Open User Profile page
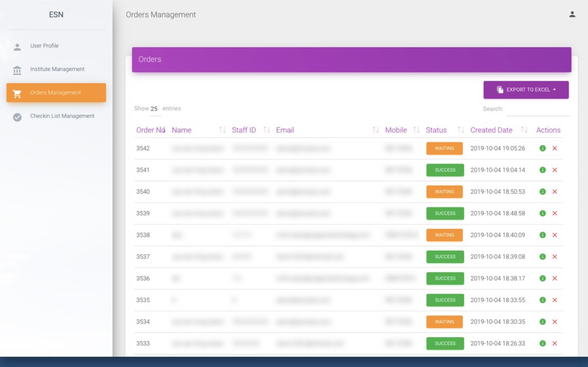This screenshot has height=367, width=588. [x=44, y=46]
